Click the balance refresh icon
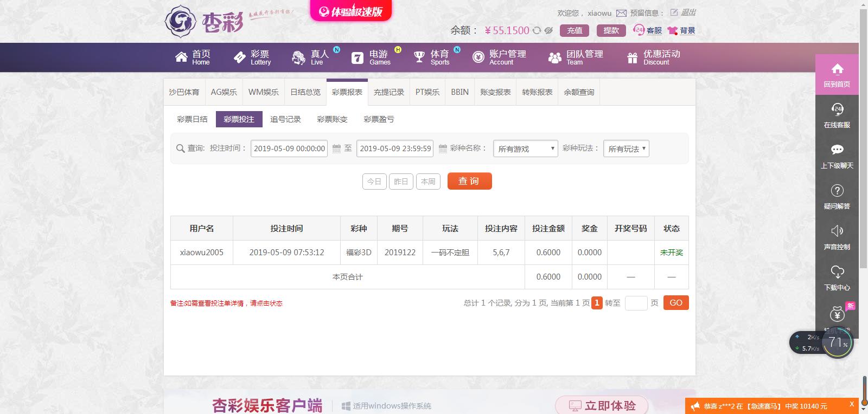The image size is (868, 414). coord(537,30)
